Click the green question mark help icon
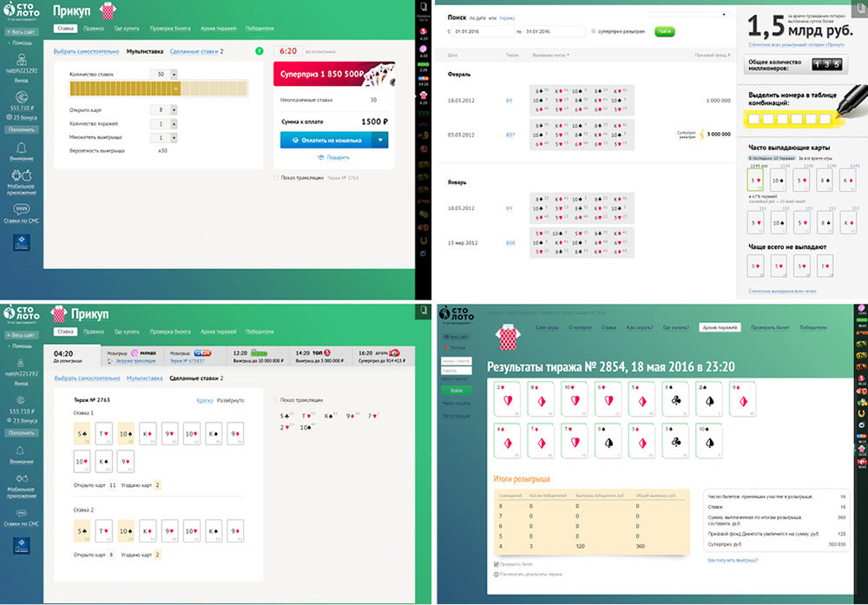This screenshot has height=605, width=868. 259,52
